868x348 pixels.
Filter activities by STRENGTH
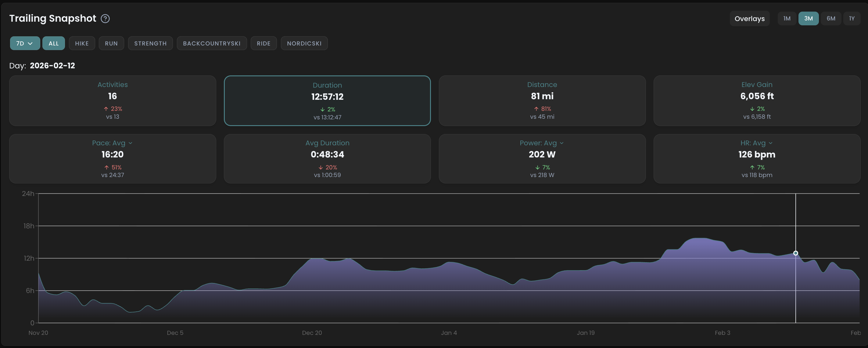pyautogui.click(x=150, y=43)
